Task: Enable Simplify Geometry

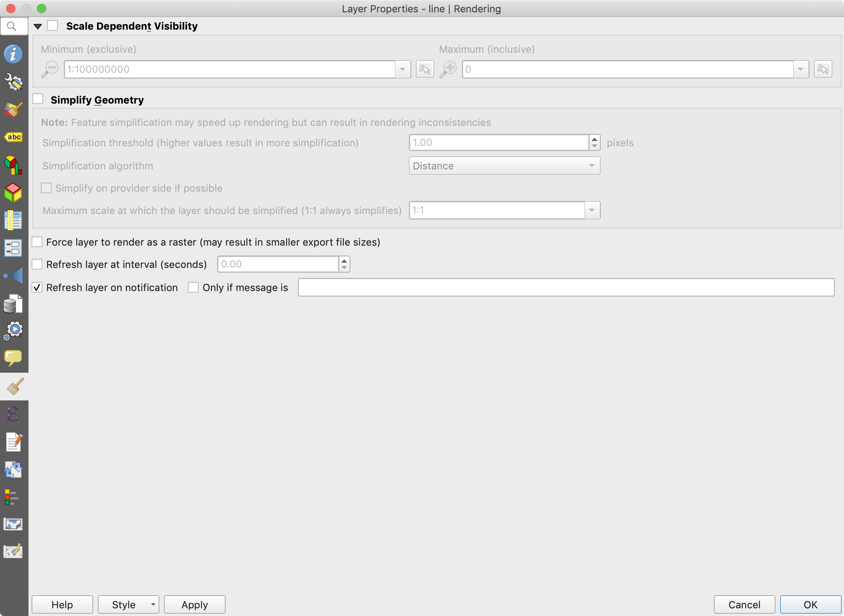Action: pos(37,99)
